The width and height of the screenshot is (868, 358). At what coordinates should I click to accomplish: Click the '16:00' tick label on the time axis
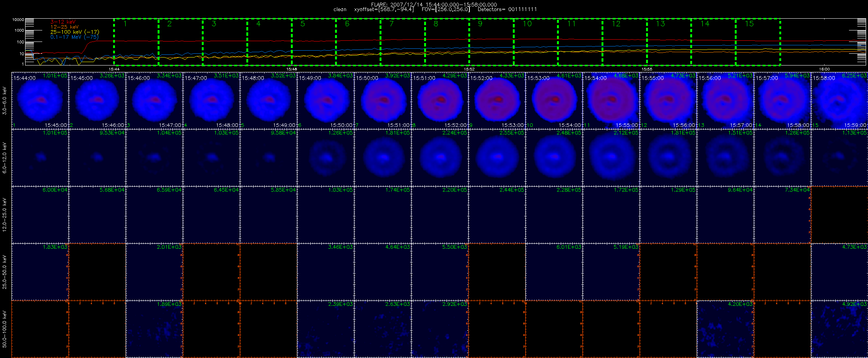click(824, 69)
